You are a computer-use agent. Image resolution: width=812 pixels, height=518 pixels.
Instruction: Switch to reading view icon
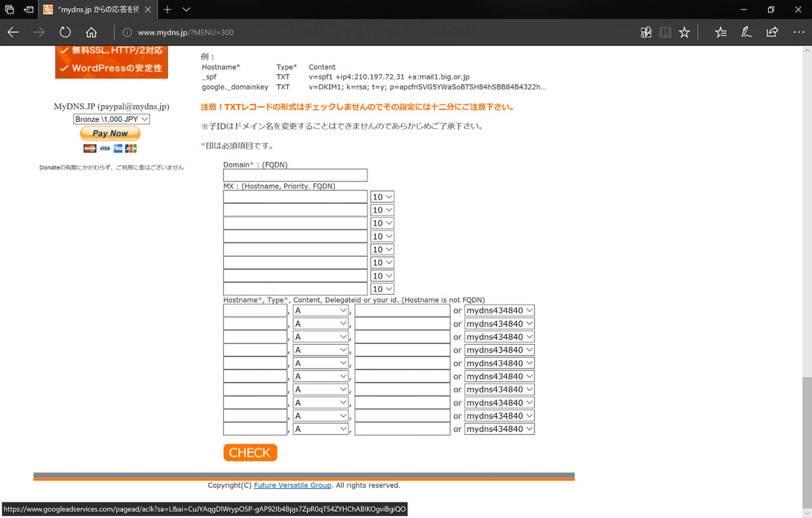pyautogui.click(x=665, y=33)
